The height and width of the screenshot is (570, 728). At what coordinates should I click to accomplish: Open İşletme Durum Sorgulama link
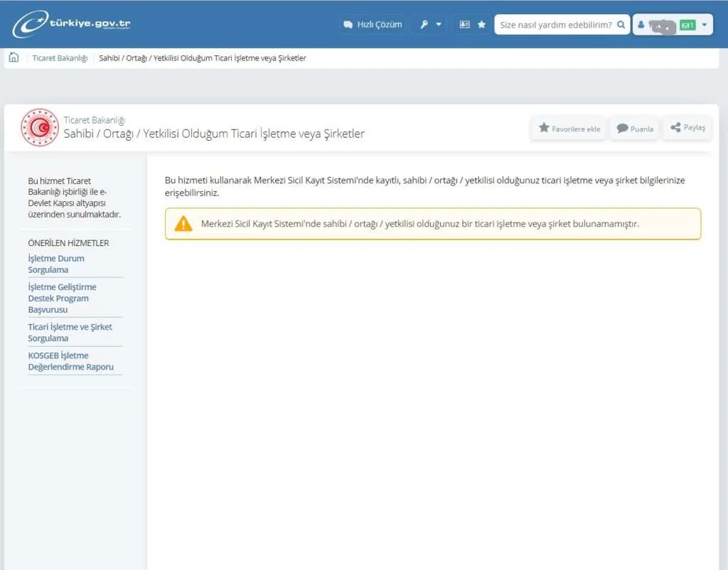point(56,264)
